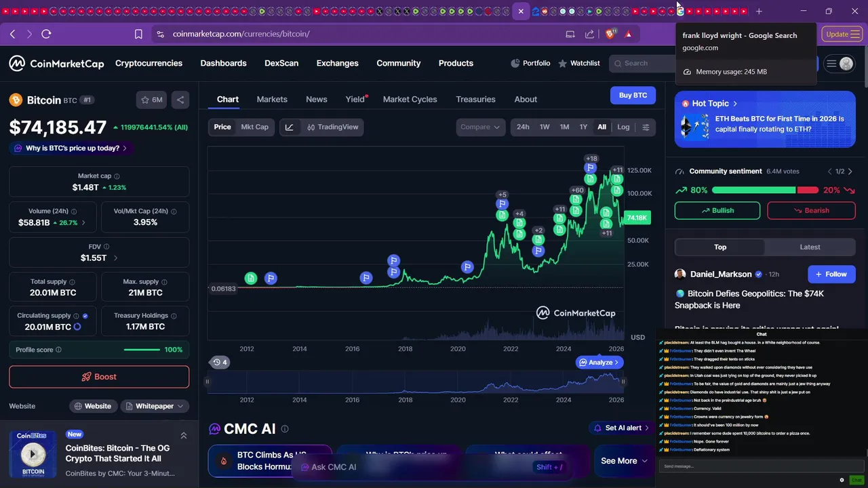Set chart range to 1W
The height and width of the screenshot is (488, 868).
[x=545, y=127]
